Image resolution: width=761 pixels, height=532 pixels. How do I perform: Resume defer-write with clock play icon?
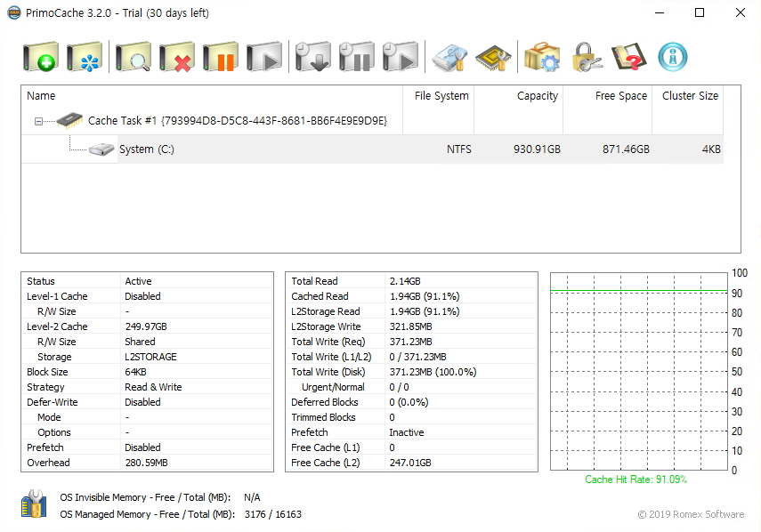click(401, 57)
